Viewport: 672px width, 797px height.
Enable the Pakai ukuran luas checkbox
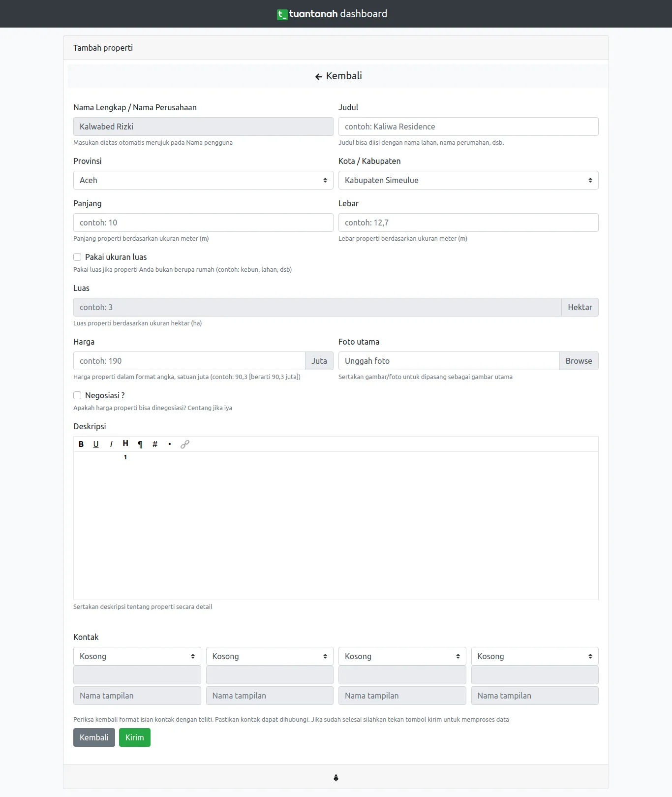pyautogui.click(x=77, y=257)
